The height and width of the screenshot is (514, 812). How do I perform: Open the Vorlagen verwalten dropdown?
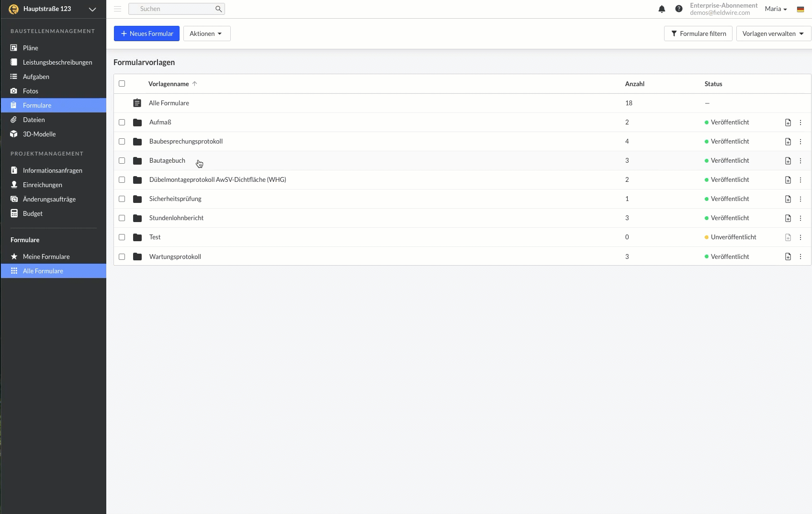point(773,34)
